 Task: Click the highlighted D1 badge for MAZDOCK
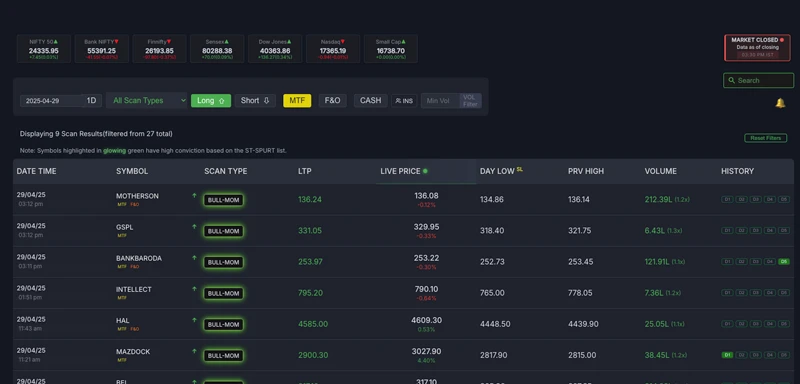pyautogui.click(x=727, y=355)
